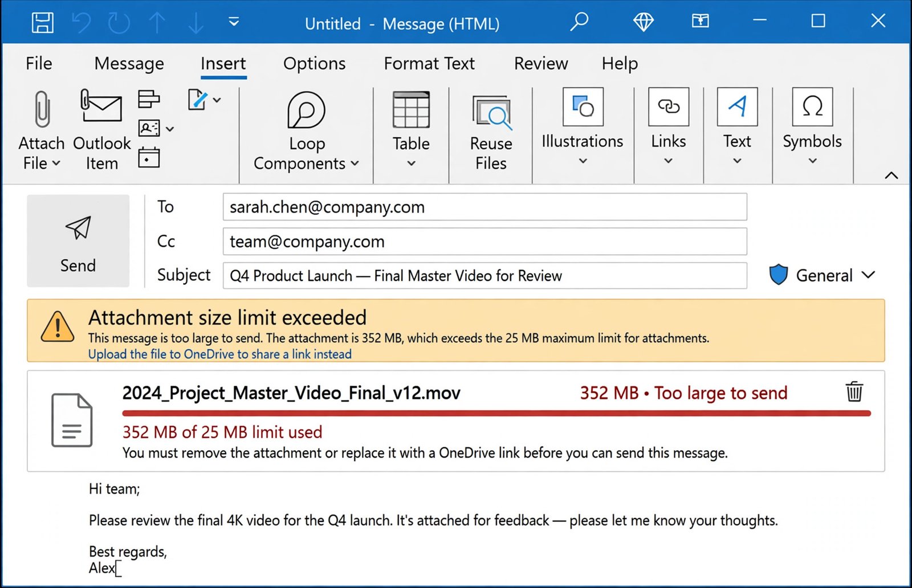The height and width of the screenshot is (588, 912).
Task: Click the Illustrations shapes icon
Action: point(583,107)
